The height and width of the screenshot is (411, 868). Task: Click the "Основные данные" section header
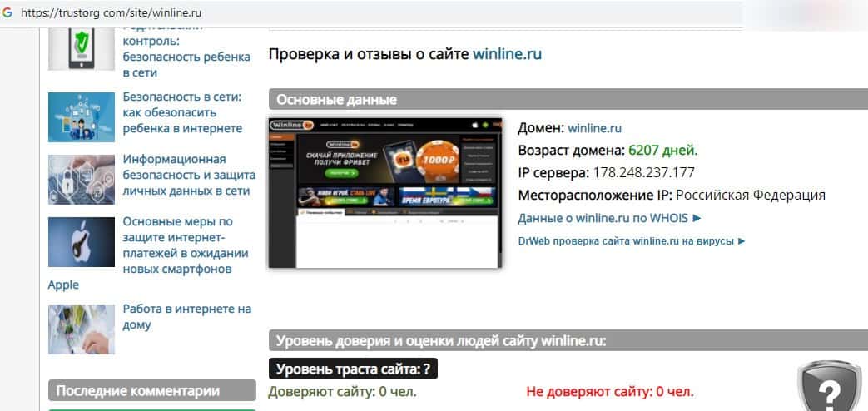point(568,100)
